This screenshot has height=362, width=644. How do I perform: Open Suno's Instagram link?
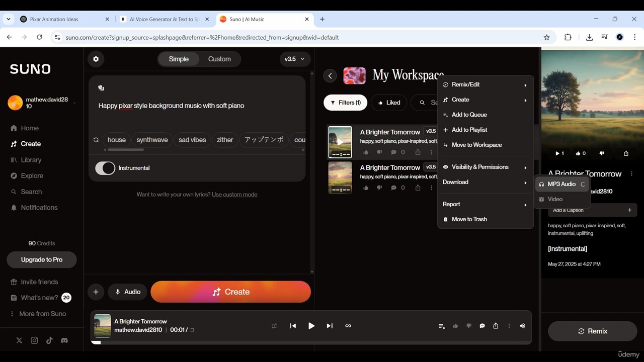tap(34, 340)
